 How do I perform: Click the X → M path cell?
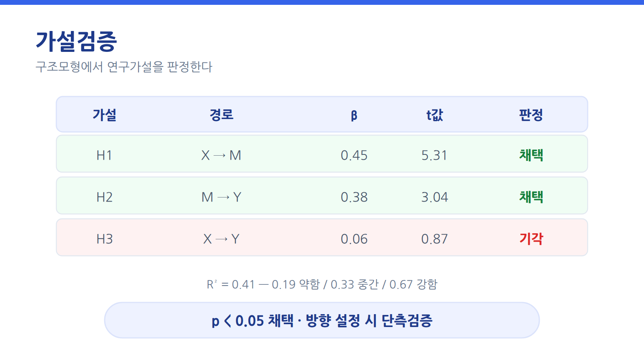tap(221, 155)
